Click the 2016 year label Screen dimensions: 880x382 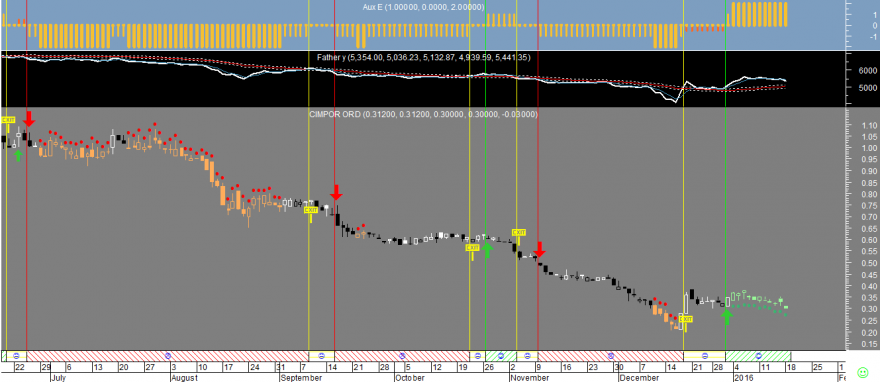pos(744,378)
